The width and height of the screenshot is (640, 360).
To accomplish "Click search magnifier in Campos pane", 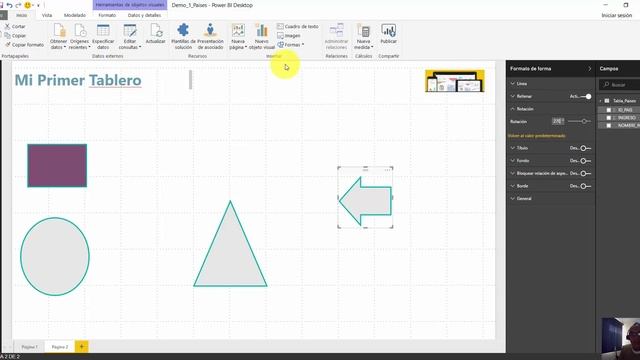I will coord(606,84).
